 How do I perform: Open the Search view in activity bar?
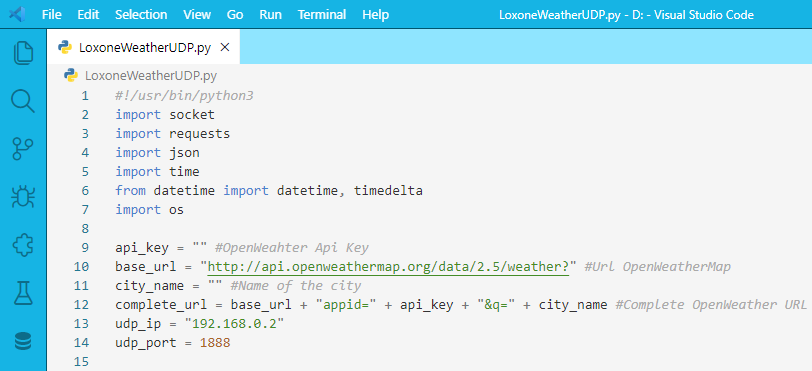click(x=23, y=102)
